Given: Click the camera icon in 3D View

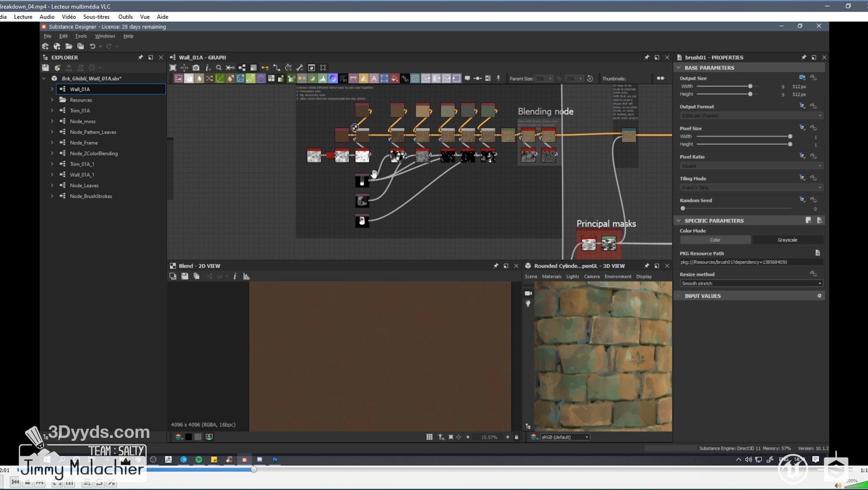Looking at the screenshot, I should coord(528,293).
